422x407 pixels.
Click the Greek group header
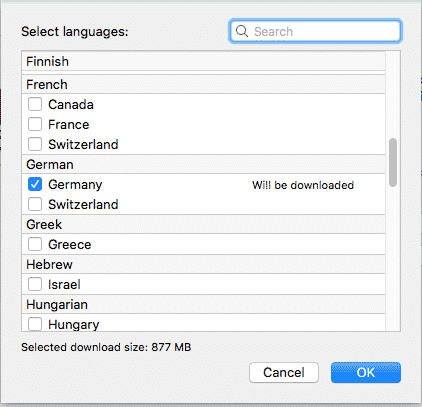(203, 224)
